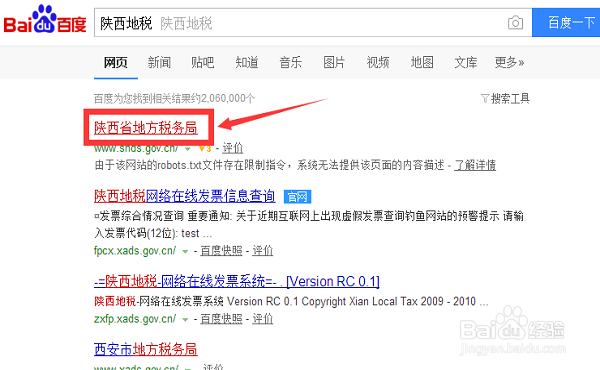Open 陕西地税-网络在线发票系统 Version RC 0.1 result

237,281
